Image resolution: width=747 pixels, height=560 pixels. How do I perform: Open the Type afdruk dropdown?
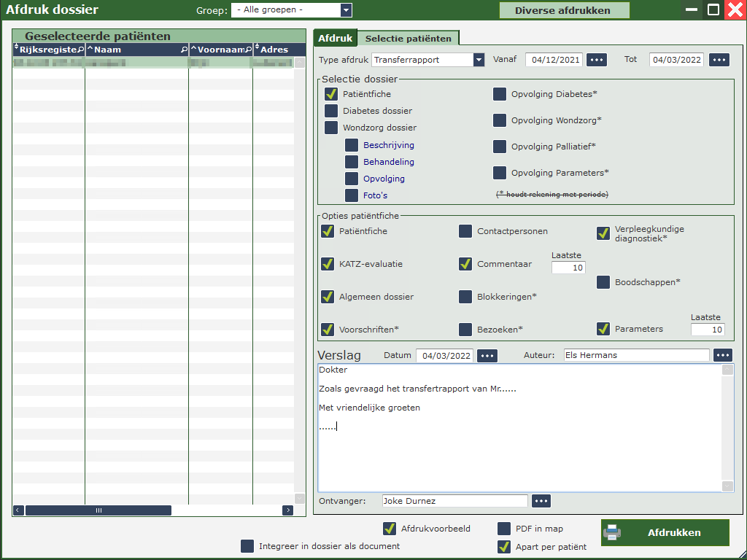click(x=479, y=60)
